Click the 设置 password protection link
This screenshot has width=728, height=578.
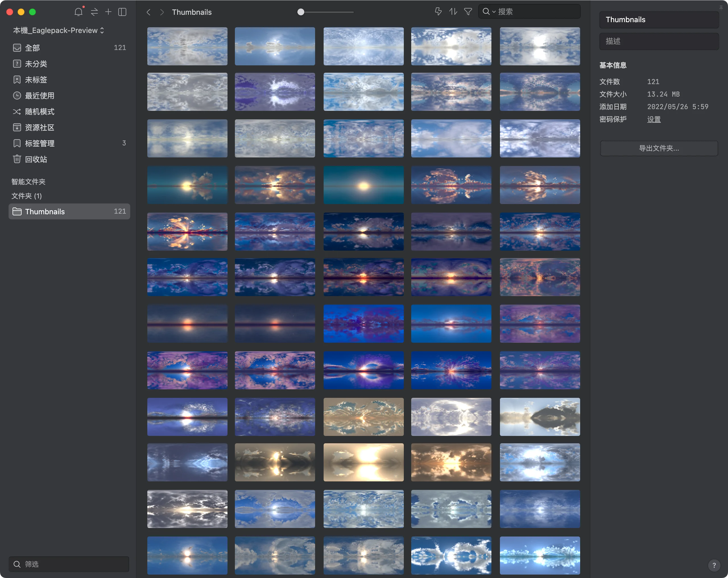(x=654, y=119)
